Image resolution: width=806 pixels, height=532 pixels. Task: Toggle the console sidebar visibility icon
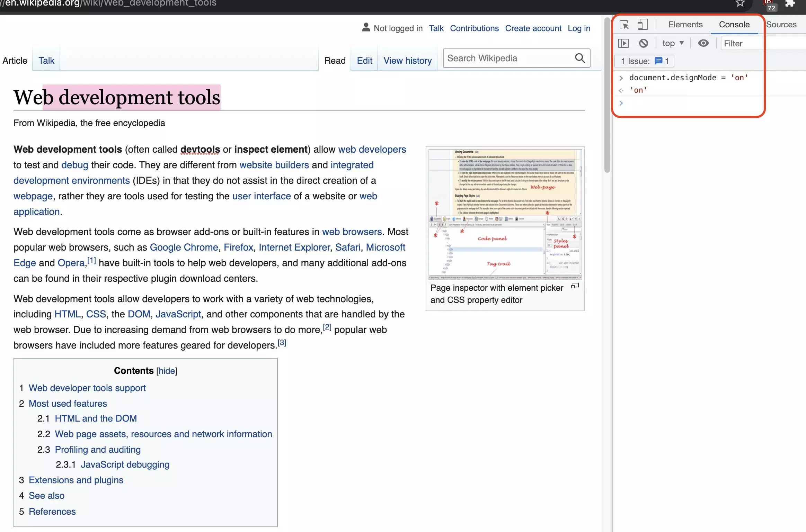[623, 43]
